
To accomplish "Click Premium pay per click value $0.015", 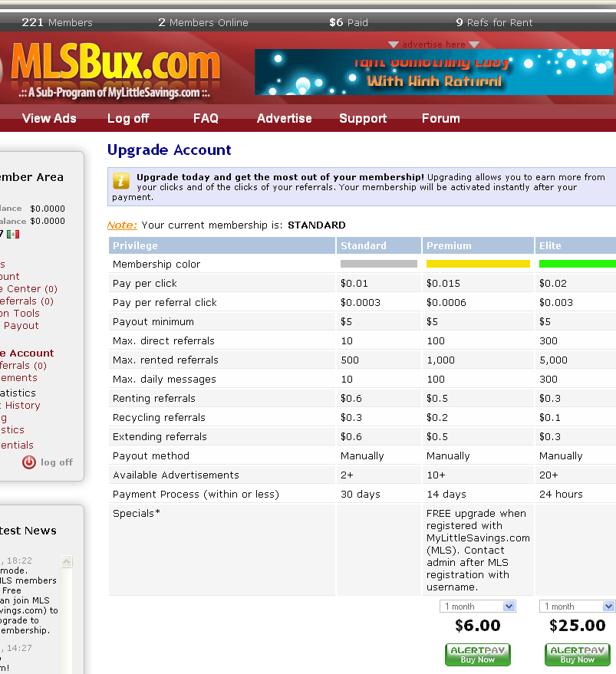I will click(443, 283).
